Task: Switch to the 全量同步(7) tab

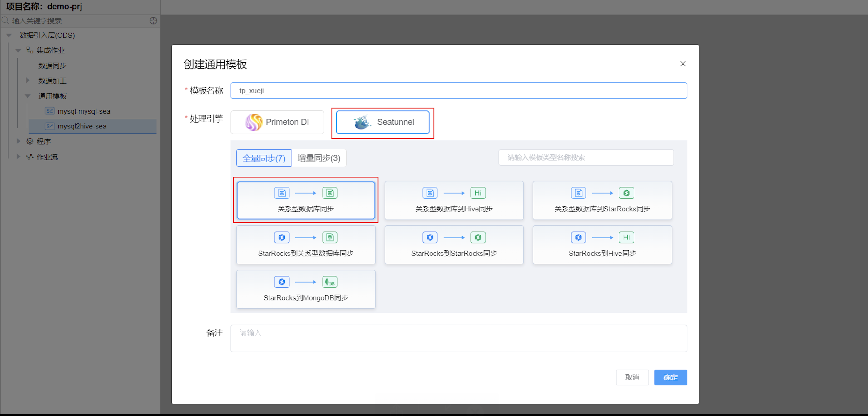Action: pos(264,158)
